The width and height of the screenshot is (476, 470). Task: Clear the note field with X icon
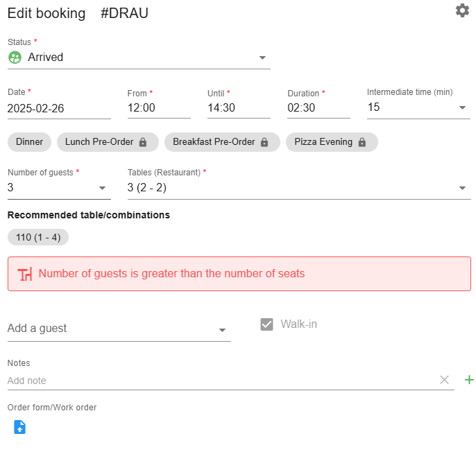444,380
